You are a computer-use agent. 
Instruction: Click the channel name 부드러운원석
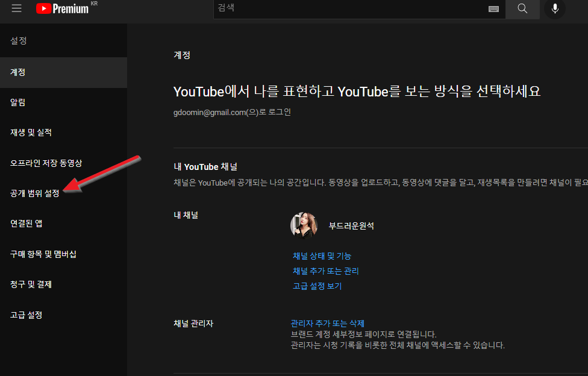tap(351, 226)
